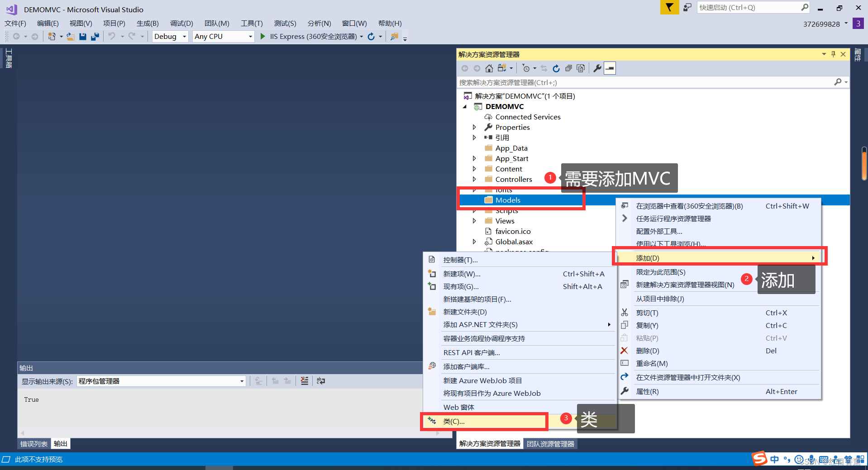Expand the Properties tree node

click(x=474, y=127)
